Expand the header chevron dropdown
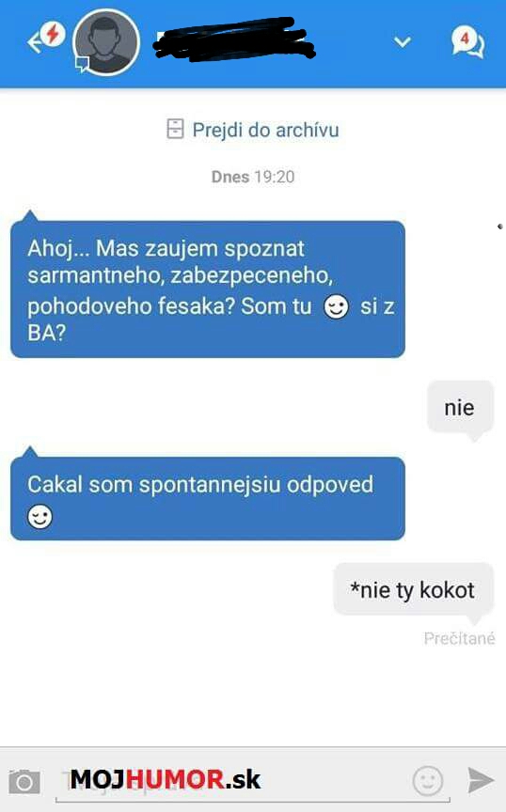The width and height of the screenshot is (506, 812). [x=403, y=42]
